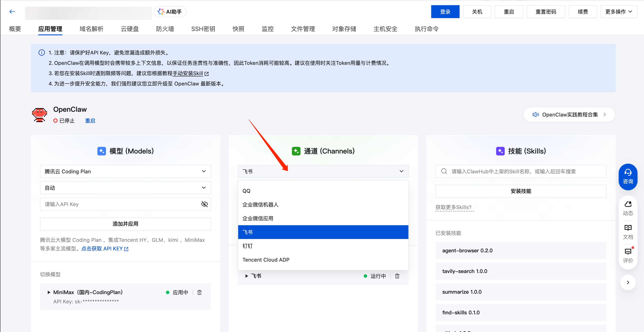Toggle API Key visibility eye icon
Image resolution: width=644 pixels, height=332 pixels.
204,204
